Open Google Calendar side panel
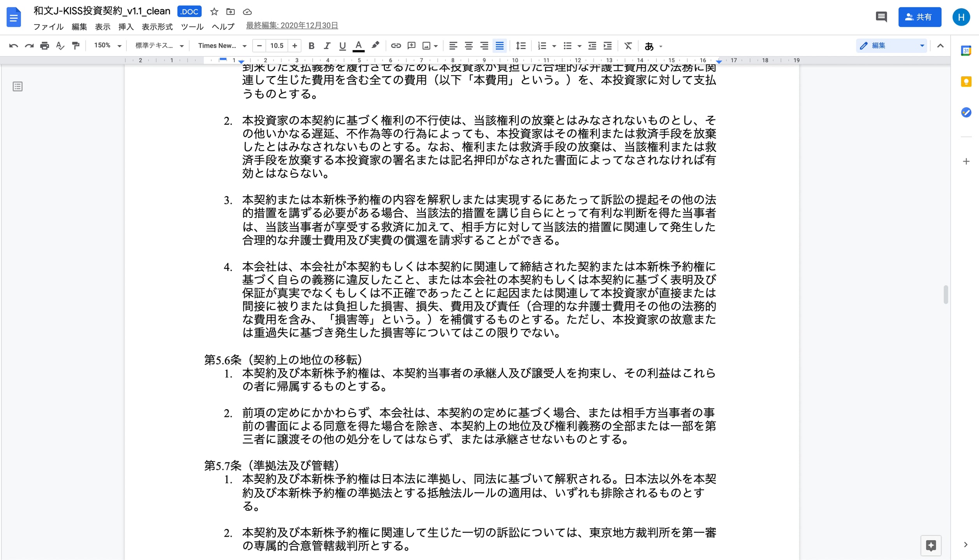This screenshot has height=560, width=979. click(x=965, y=51)
